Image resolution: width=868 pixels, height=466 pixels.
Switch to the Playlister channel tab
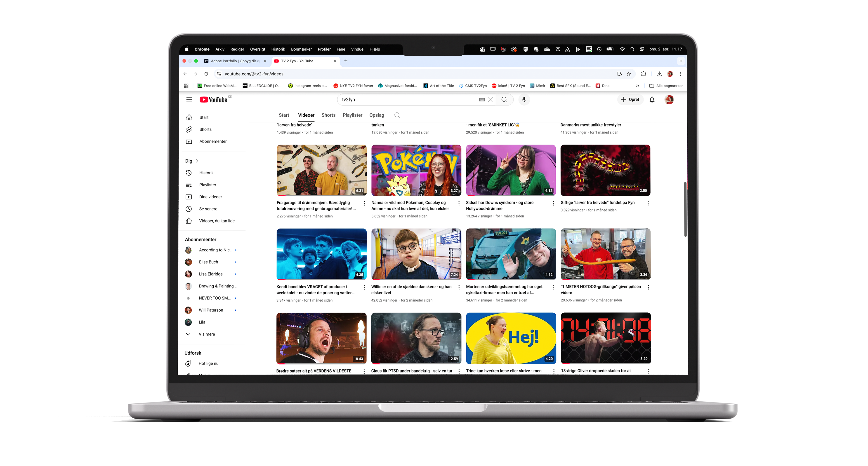tap(352, 115)
